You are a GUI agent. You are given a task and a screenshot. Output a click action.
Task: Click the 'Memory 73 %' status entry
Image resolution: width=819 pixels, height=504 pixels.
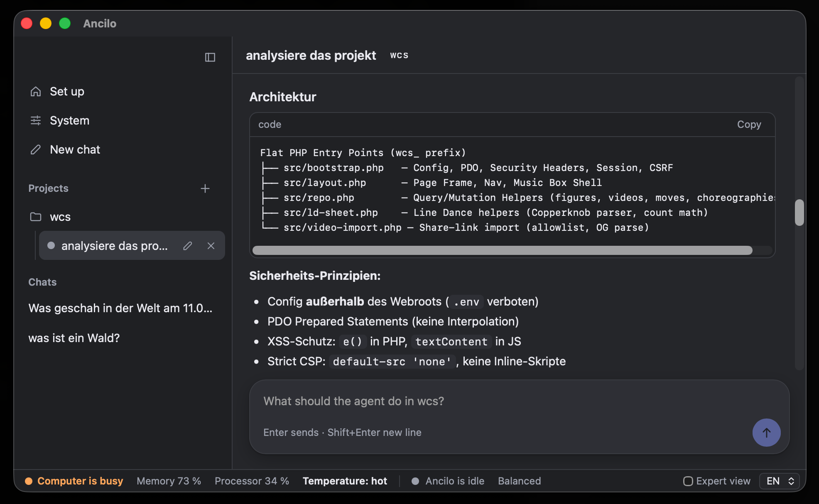point(169,481)
